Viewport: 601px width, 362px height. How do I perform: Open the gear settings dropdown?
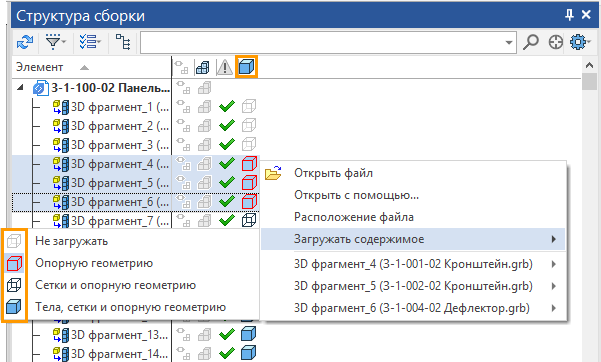(x=580, y=42)
